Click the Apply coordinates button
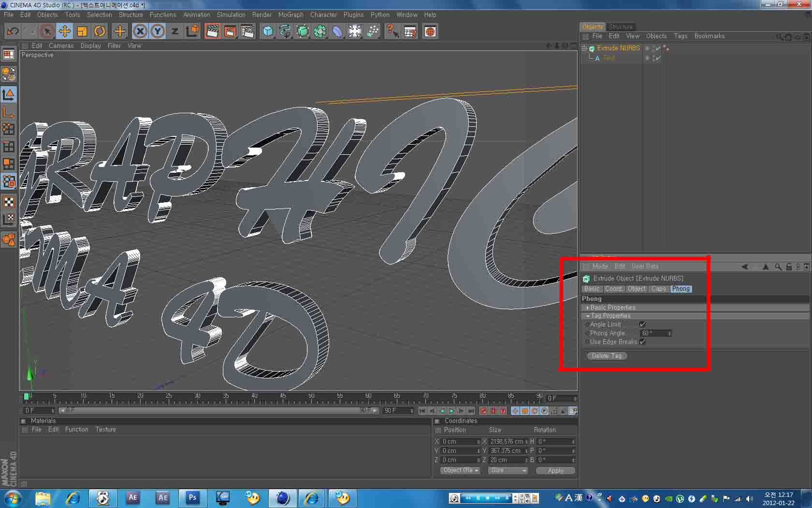This screenshot has height=508, width=812. pyautogui.click(x=555, y=471)
